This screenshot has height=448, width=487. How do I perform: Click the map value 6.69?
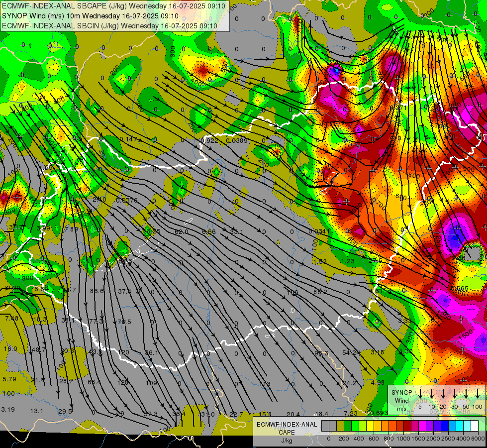(x=41, y=289)
